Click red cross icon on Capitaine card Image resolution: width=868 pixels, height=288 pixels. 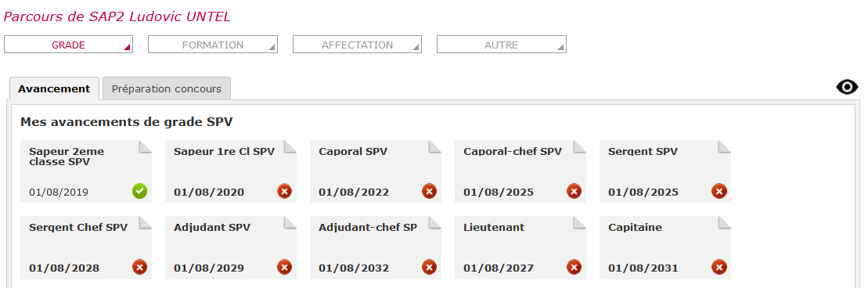point(719,268)
